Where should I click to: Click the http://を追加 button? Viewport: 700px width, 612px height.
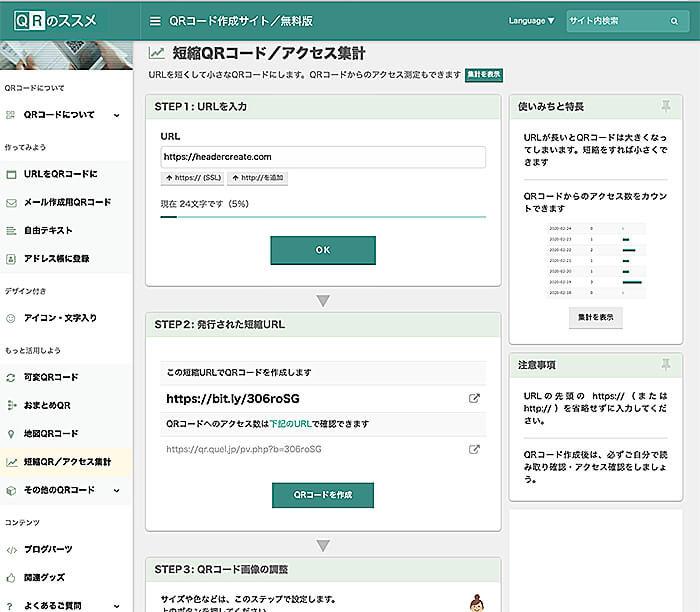[258, 178]
